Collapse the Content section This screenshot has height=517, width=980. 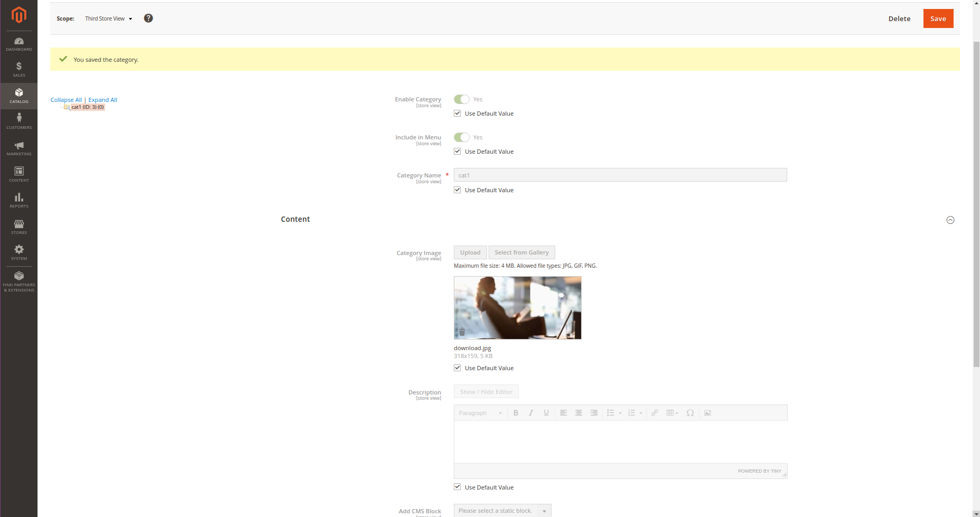[950, 220]
